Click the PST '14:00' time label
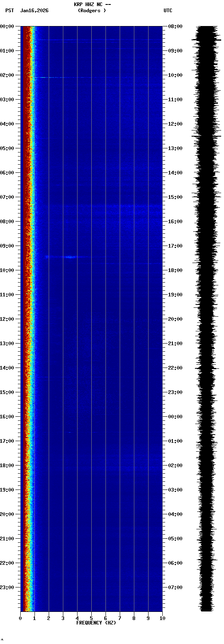The image size is (224, 644). (x=7, y=368)
